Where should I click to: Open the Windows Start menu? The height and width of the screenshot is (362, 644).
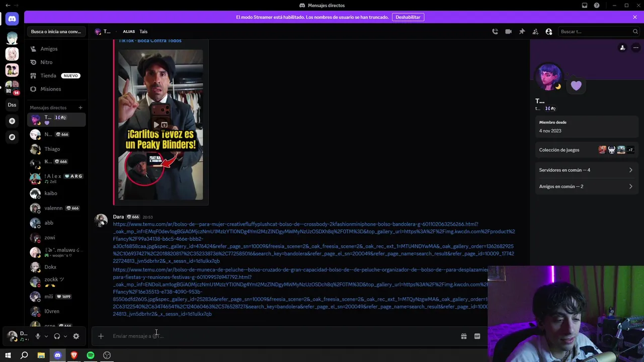8,355
